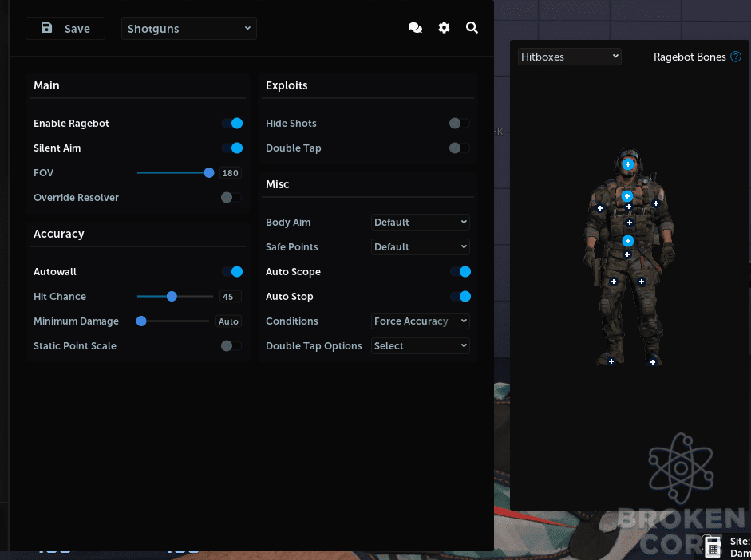
Task: Select the arm hitbox point on the figure's right side
Action: click(x=656, y=203)
